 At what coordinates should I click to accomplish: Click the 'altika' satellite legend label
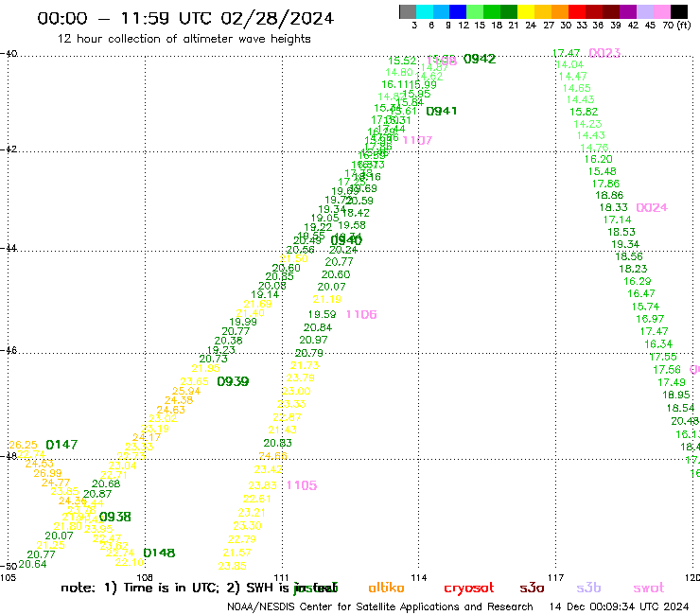pos(386,588)
